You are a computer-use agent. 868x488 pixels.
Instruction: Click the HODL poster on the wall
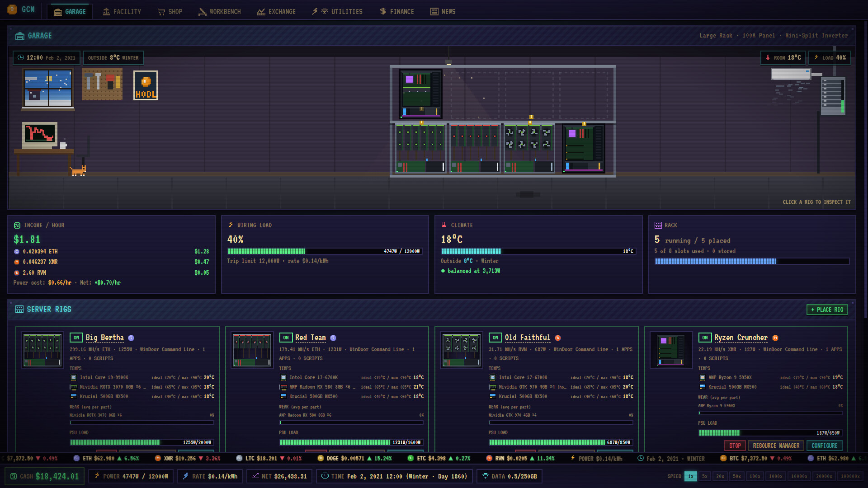(146, 85)
